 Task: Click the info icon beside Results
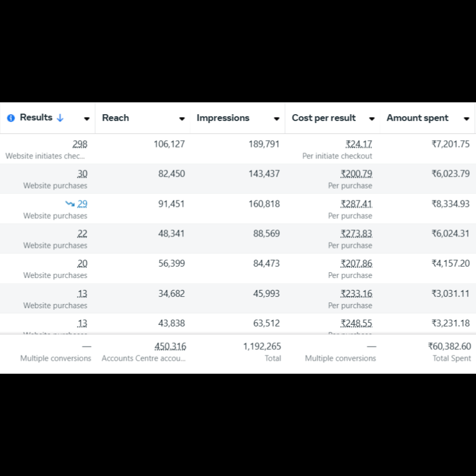point(11,118)
